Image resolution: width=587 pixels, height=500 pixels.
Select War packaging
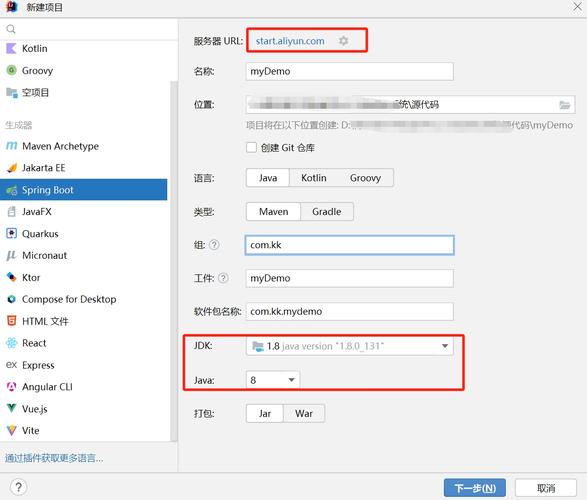[x=304, y=414]
